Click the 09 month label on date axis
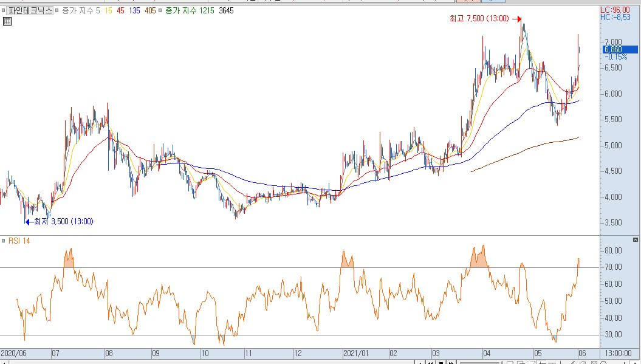 tap(156, 354)
